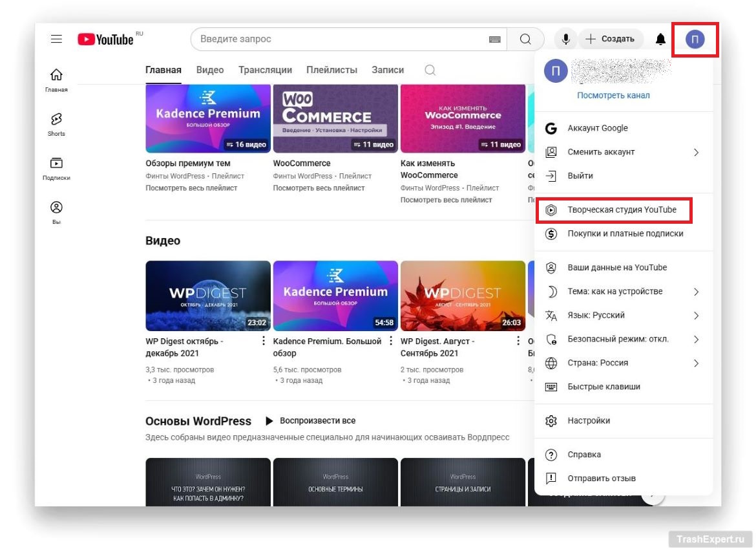Click the Google G icon in the menu
756x551 pixels.
[x=551, y=128]
